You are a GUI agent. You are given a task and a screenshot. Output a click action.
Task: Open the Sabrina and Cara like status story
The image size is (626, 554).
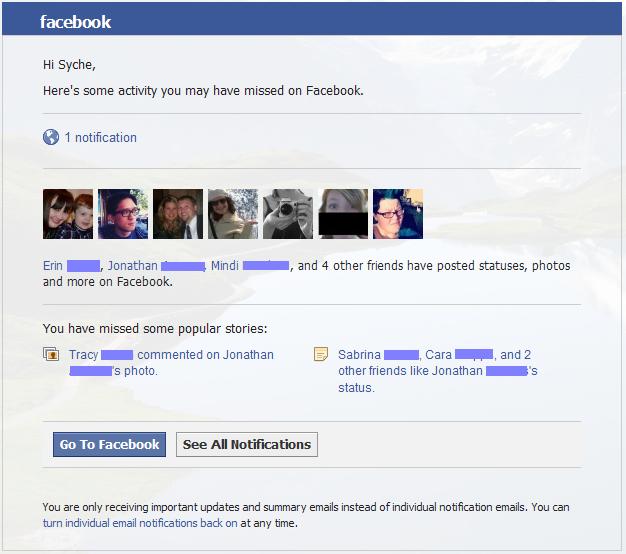click(x=438, y=371)
